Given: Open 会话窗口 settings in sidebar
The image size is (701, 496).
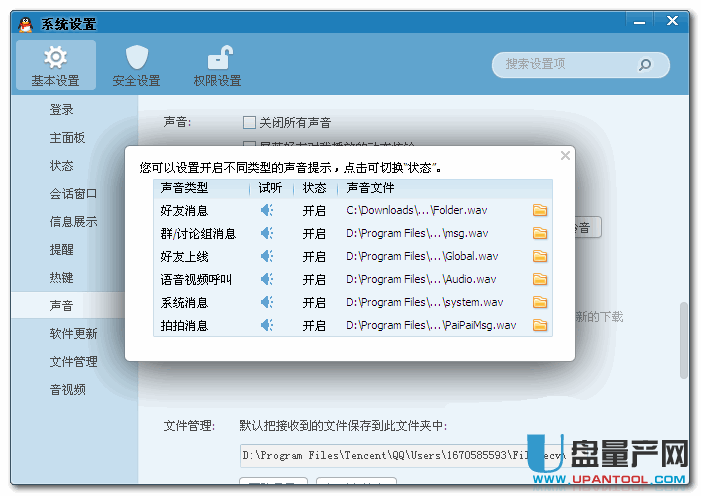Looking at the screenshot, I should tap(73, 194).
